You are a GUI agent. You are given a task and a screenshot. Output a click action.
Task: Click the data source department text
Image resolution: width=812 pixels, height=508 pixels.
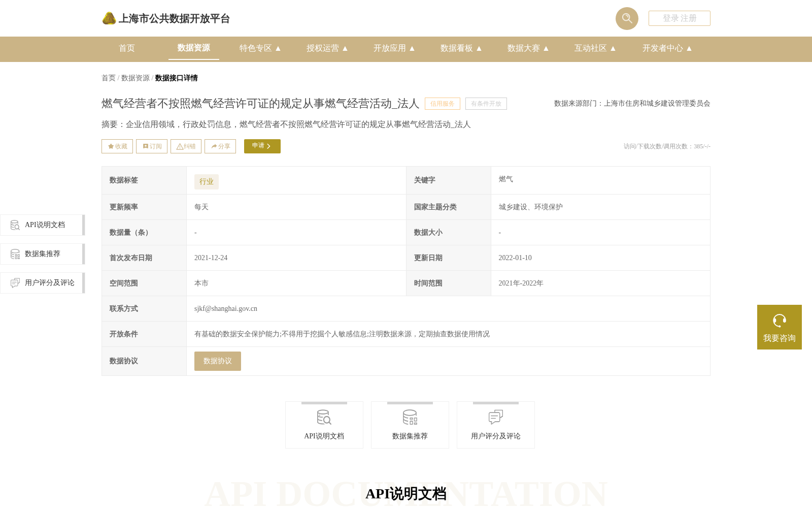[632, 104]
